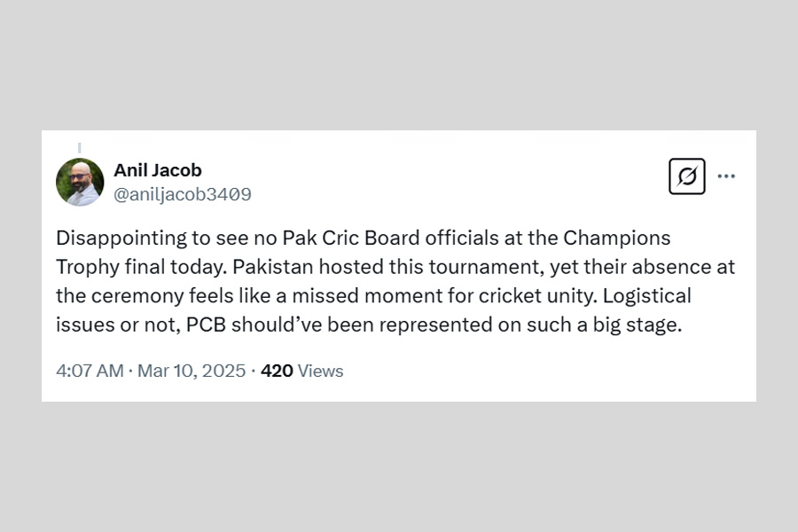This screenshot has width=798, height=532.
Task: Click the word tournament in the tweet
Action: [x=455, y=267]
